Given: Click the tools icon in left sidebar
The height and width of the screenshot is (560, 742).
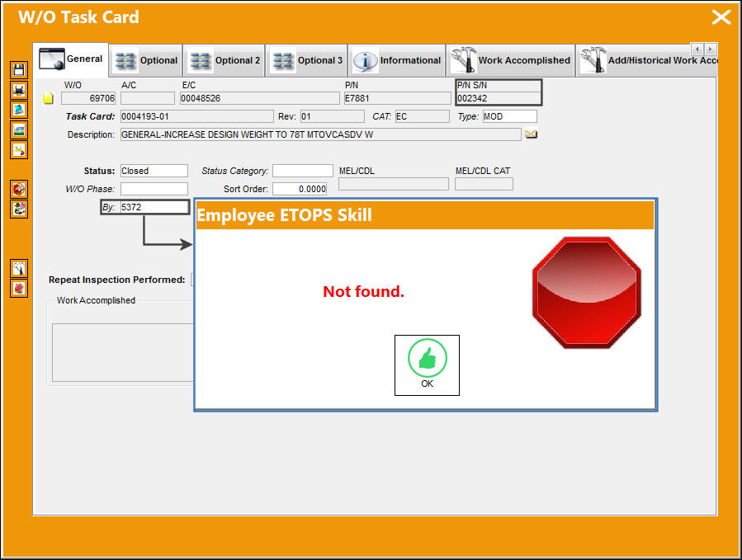Looking at the screenshot, I should pos(19,269).
